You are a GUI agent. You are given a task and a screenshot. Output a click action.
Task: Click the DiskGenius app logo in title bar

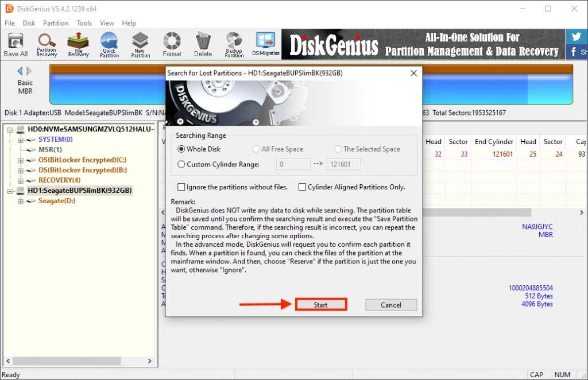point(9,8)
